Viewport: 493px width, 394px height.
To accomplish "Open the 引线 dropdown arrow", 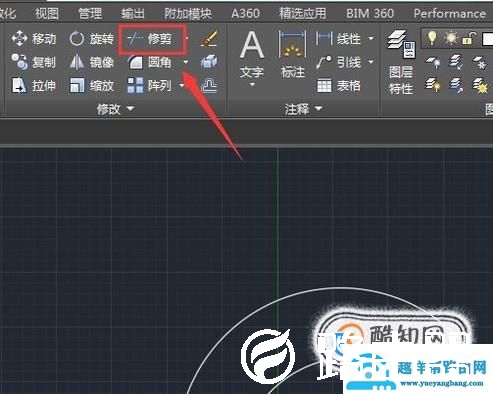I will point(371,62).
